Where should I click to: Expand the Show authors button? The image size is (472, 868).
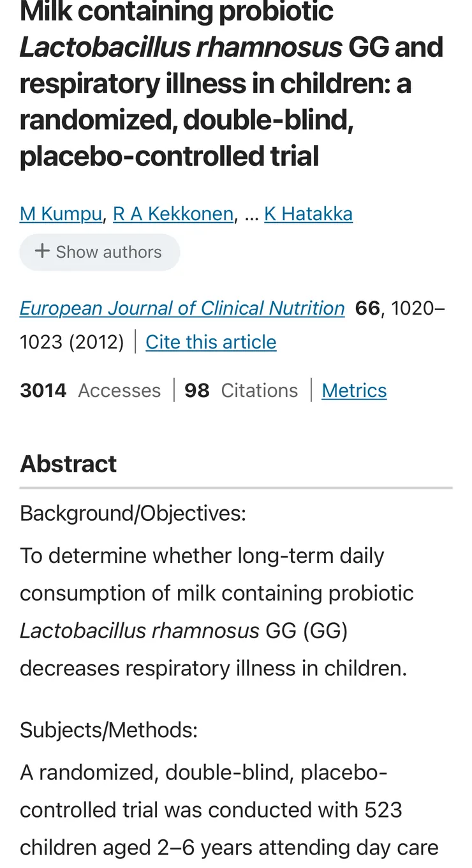pyautogui.click(x=100, y=252)
